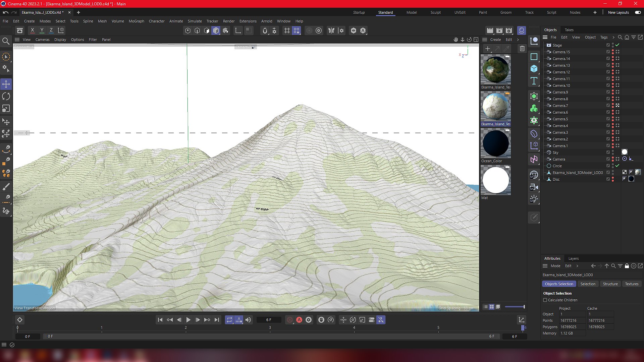Click material Create menu
The width and height of the screenshot is (644, 362).
click(495, 40)
